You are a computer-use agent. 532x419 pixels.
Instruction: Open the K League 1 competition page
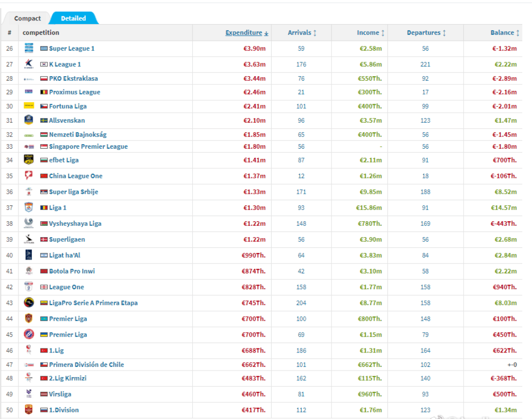[x=65, y=64]
